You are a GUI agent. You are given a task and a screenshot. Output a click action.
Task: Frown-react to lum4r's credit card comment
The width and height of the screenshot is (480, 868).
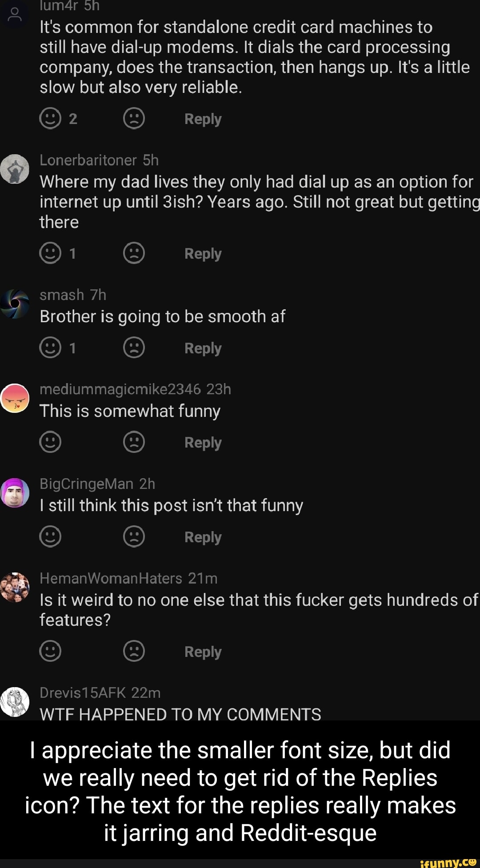click(x=134, y=119)
